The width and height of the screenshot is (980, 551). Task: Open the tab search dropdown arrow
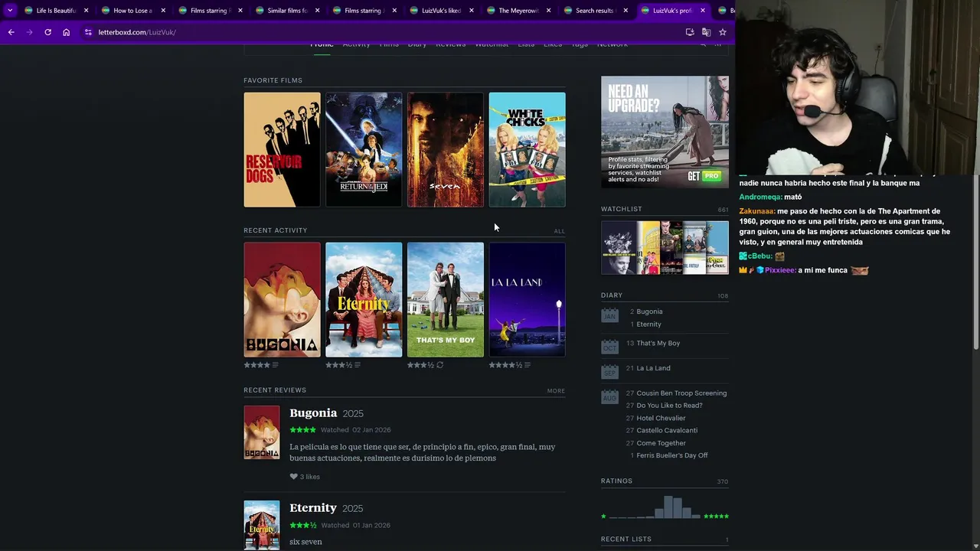(x=10, y=10)
